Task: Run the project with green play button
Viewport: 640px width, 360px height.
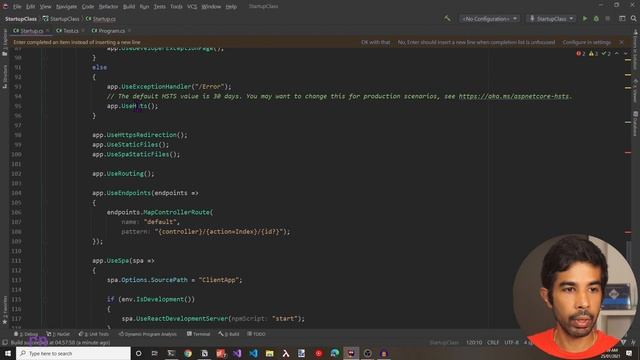Action: tap(585, 18)
